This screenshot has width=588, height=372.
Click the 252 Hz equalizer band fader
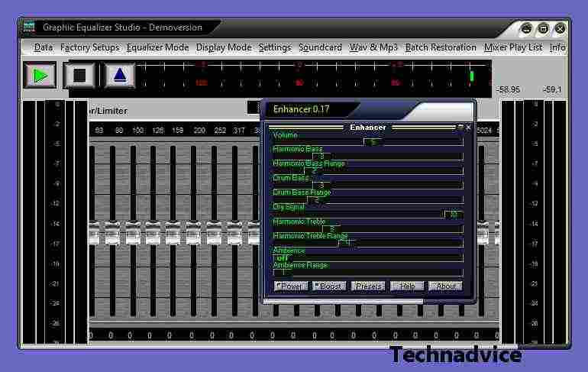click(214, 235)
